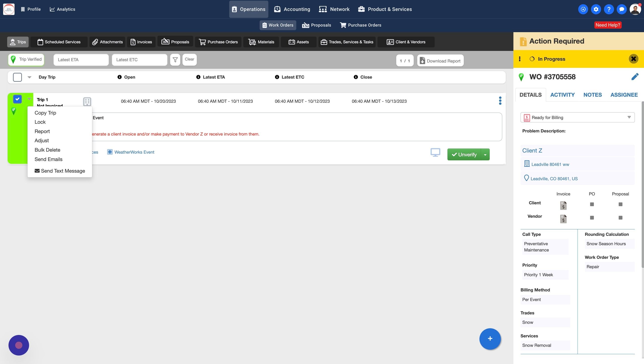This screenshot has width=644, height=364.
Task: Click into the Latest ETA field
Action: click(81, 60)
